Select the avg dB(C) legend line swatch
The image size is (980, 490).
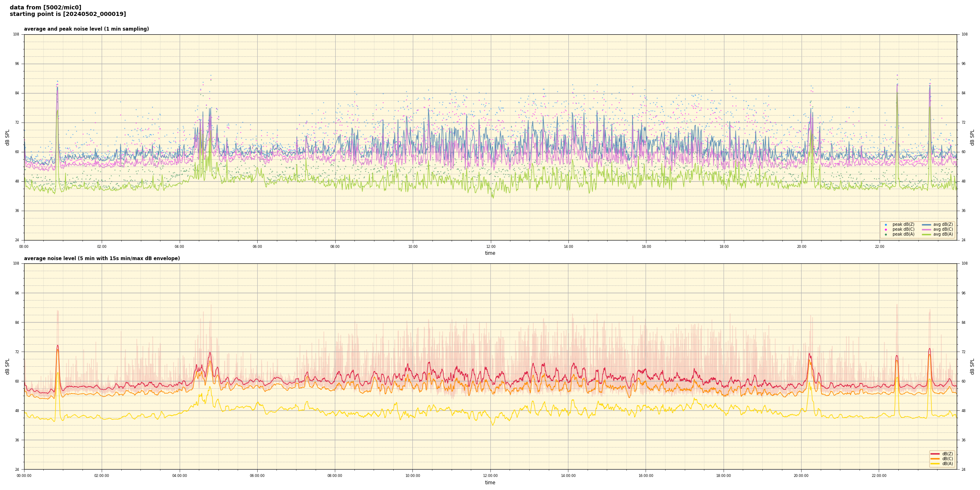click(927, 229)
